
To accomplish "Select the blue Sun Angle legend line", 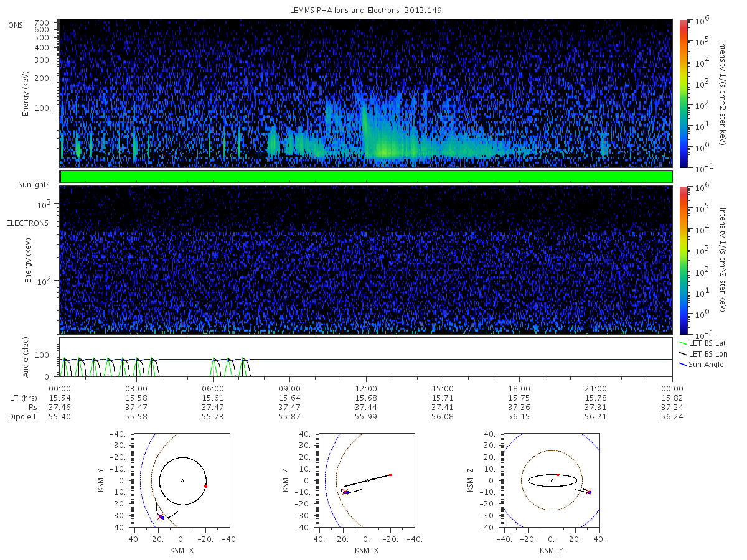I will (x=683, y=364).
